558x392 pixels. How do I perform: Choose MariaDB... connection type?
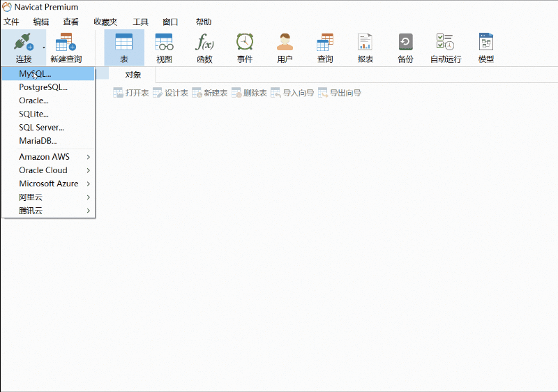point(48,141)
